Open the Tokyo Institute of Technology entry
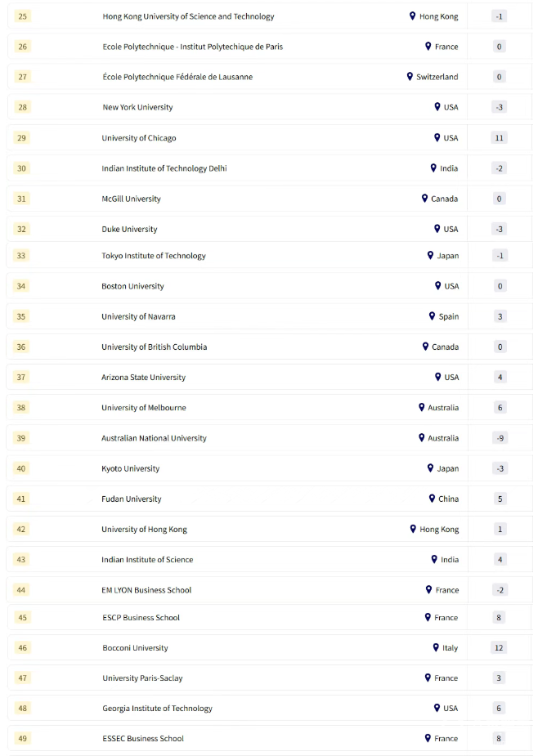This screenshot has height=756, width=538. [154, 256]
